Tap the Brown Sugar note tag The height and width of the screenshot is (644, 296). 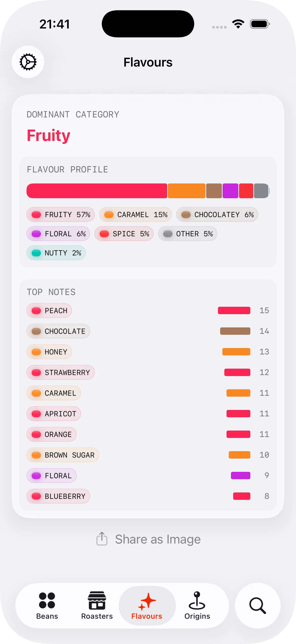63,455
